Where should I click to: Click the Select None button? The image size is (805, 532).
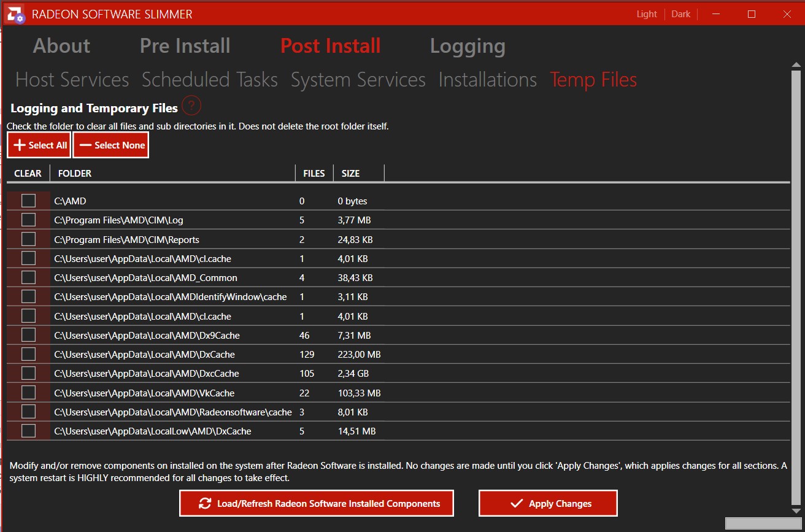pos(111,145)
